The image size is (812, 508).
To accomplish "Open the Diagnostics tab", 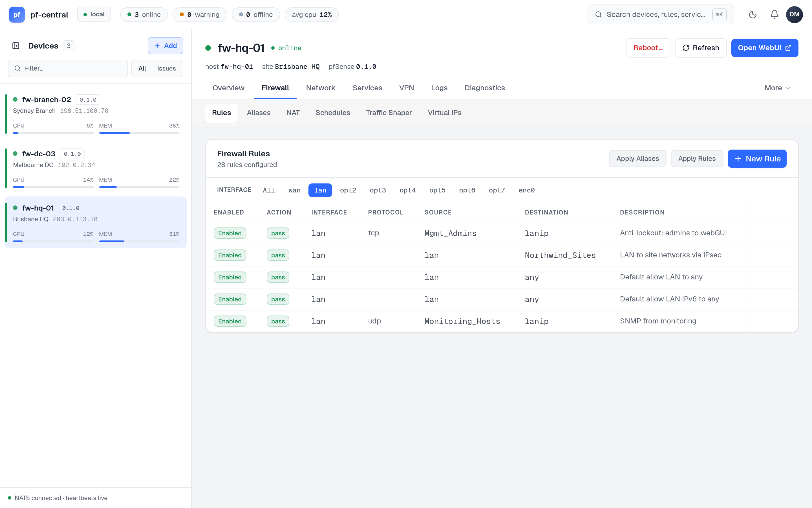I will point(484,88).
